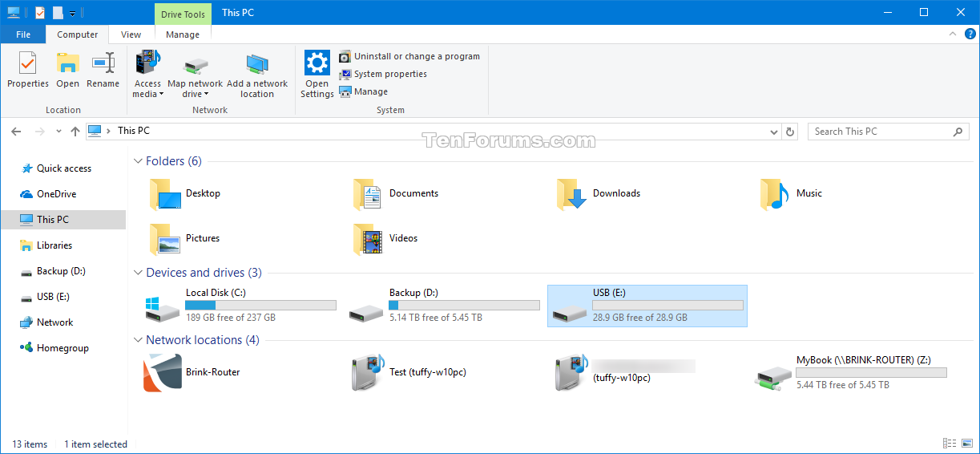Go back with the Back arrow
Viewport: 980px width, 454px height.
click(x=17, y=132)
